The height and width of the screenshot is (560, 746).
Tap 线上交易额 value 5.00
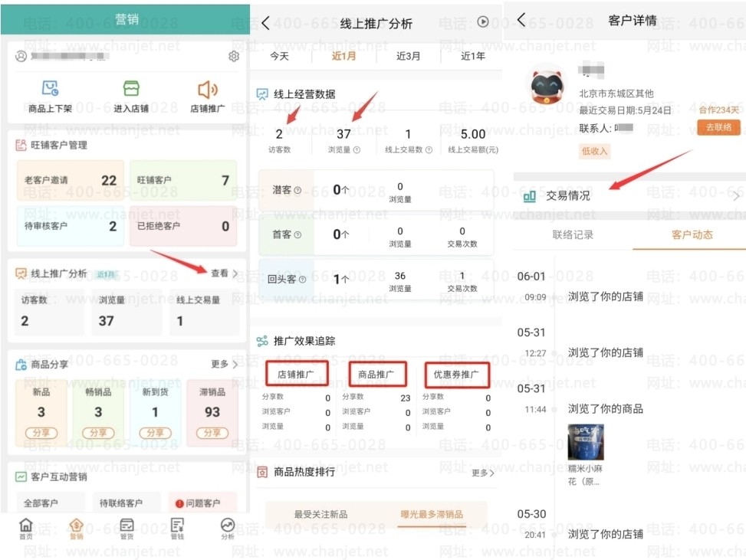pos(473,135)
